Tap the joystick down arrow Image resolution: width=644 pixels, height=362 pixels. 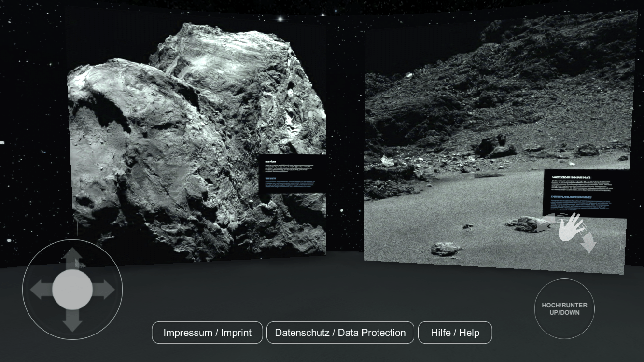[x=72, y=321]
